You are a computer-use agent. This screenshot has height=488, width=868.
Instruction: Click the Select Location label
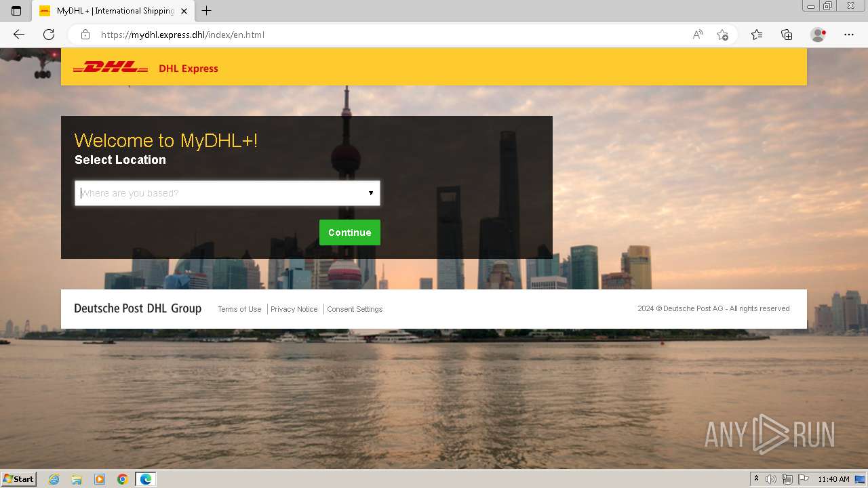point(120,160)
